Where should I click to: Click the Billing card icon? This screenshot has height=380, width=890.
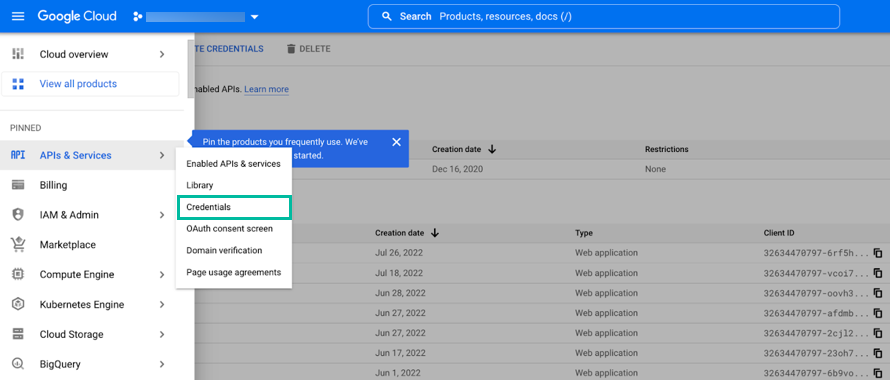(18, 185)
